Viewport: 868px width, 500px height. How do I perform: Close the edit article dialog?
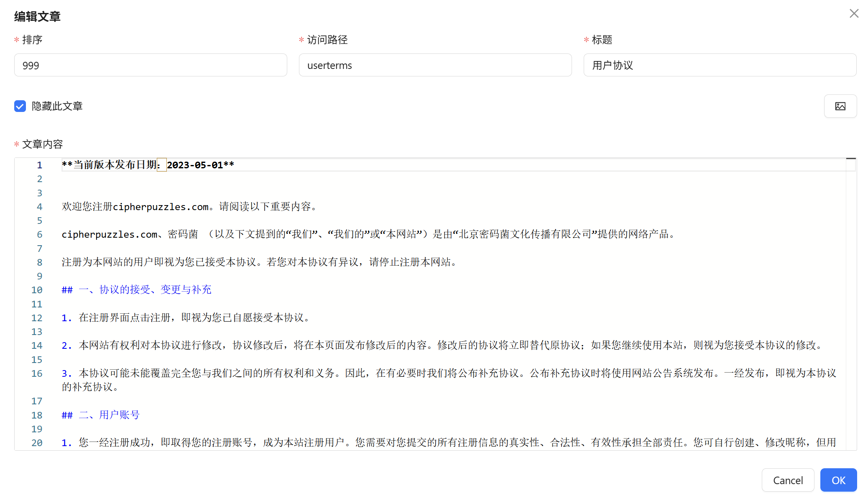click(854, 14)
